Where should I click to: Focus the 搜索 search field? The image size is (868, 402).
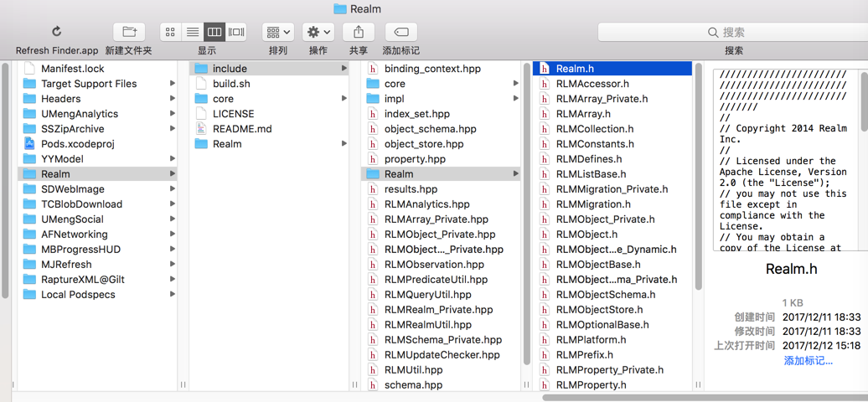click(x=733, y=32)
